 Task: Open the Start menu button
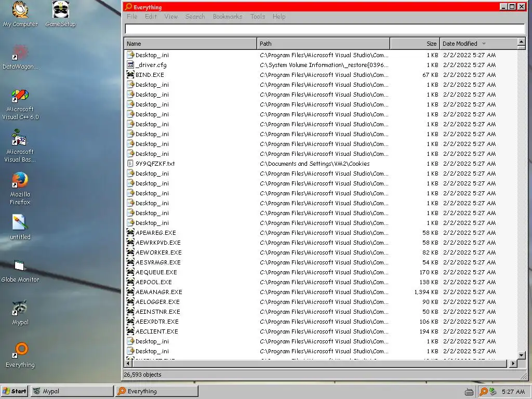click(x=14, y=391)
